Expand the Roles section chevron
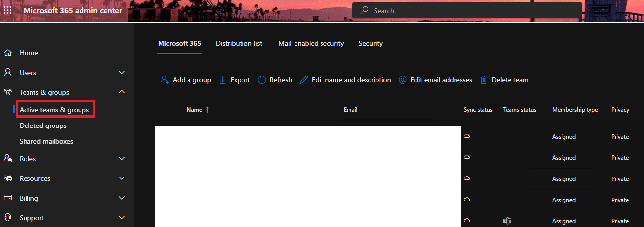The width and height of the screenshot is (644, 227). [122, 159]
